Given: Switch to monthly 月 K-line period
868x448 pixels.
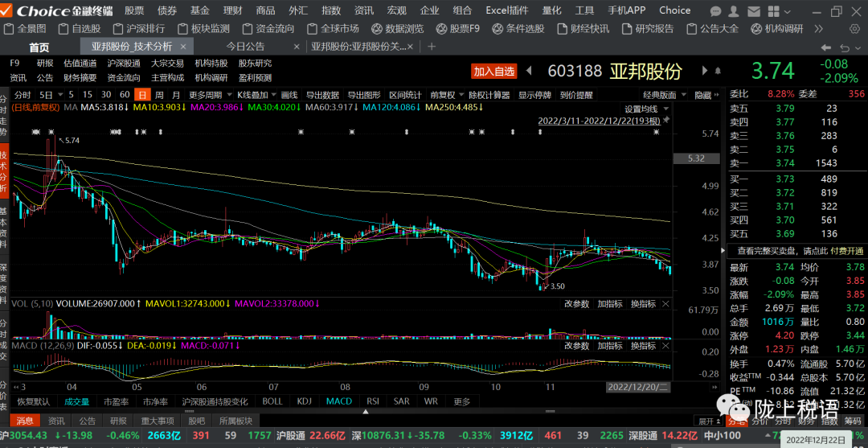Looking at the screenshot, I should (175, 95).
